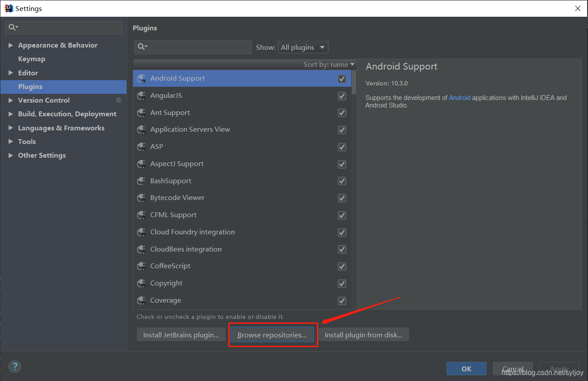The image size is (588, 381).
Task: Uncheck the ASP plugin checkbox
Action: tap(342, 147)
